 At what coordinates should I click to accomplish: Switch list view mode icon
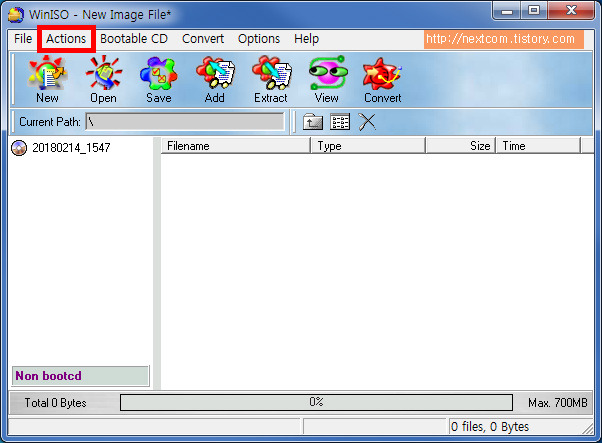340,122
